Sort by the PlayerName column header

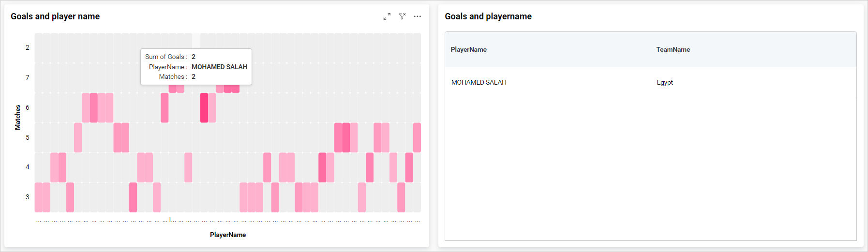[468, 49]
